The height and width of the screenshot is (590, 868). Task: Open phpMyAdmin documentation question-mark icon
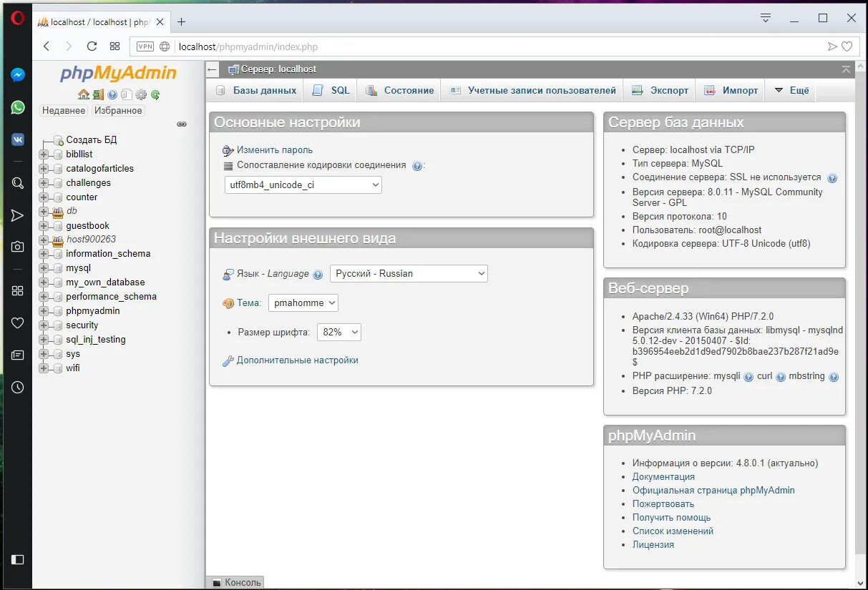(112, 94)
